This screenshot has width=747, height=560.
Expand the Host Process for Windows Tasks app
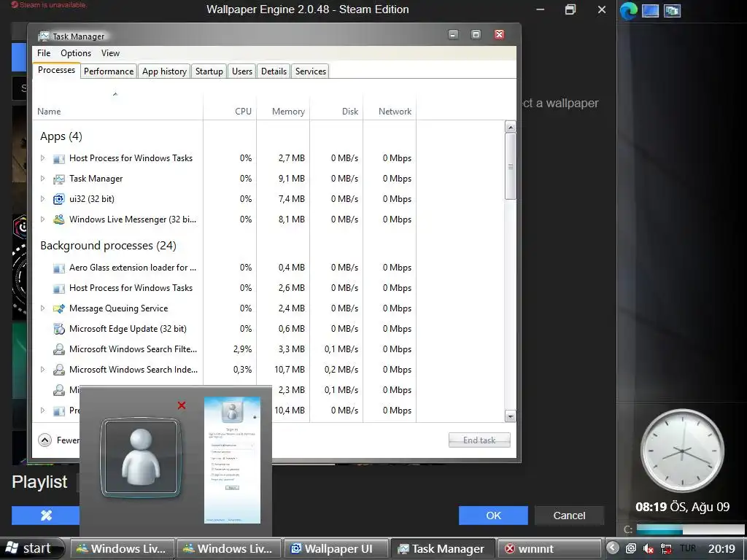[x=42, y=158]
